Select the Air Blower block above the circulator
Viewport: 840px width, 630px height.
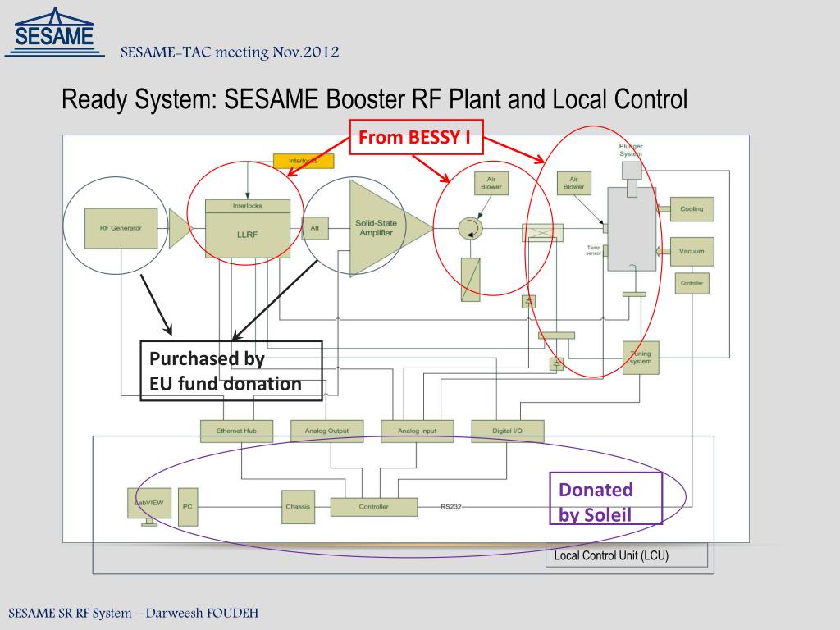tap(491, 183)
